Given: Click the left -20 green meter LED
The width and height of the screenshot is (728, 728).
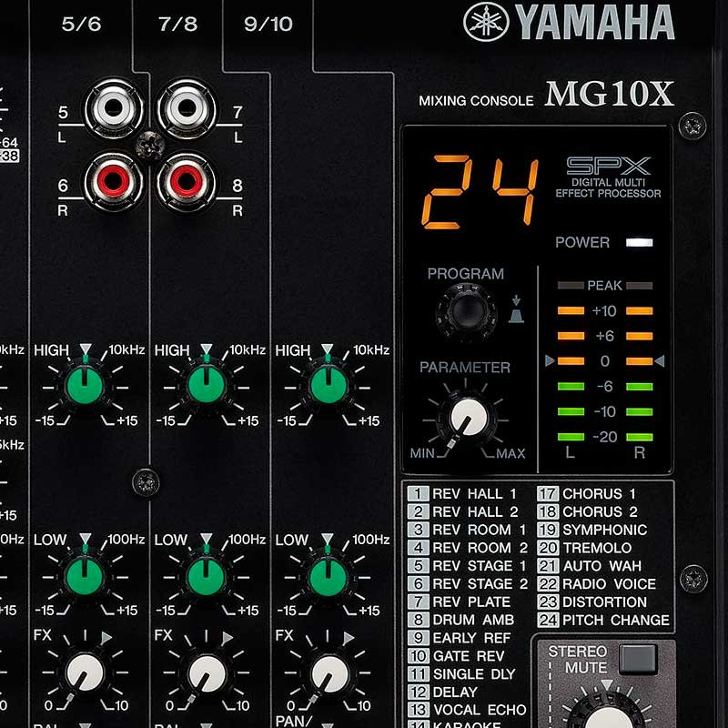Looking at the screenshot, I should pyautogui.click(x=571, y=437).
